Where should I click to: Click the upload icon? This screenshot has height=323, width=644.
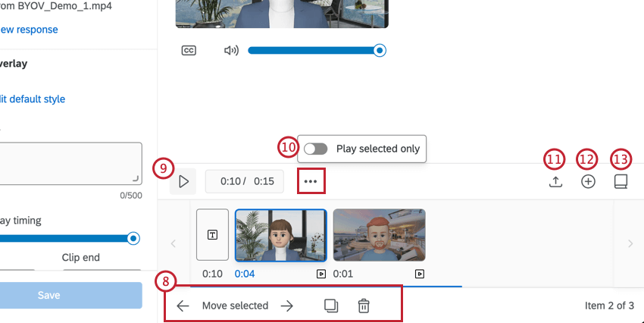pos(555,181)
